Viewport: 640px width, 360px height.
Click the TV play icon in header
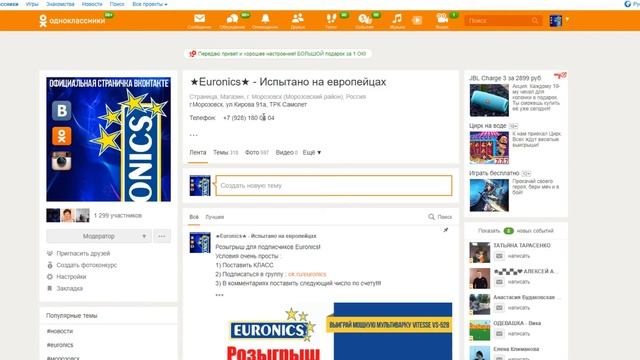click(x=417, y=20)
